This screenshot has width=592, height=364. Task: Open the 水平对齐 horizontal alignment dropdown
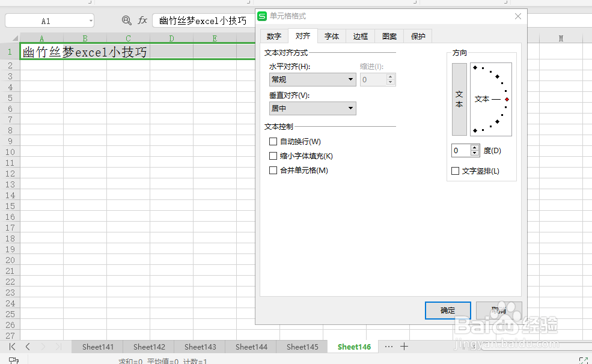pyautogui.click(x=351, y=79)
